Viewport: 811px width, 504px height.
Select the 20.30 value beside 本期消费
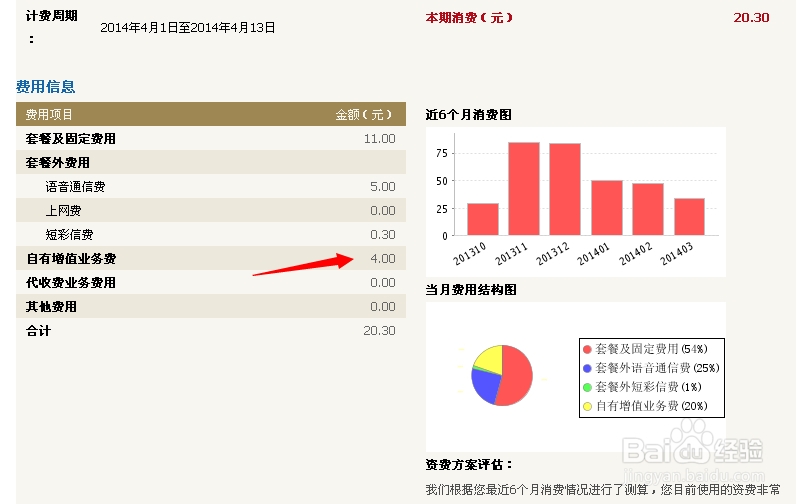751,18
